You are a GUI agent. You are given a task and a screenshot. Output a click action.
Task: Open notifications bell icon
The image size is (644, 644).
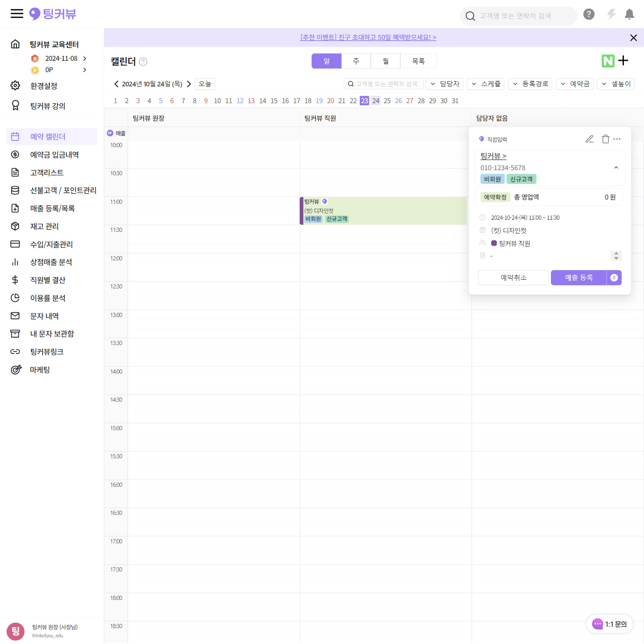point(629,15)
